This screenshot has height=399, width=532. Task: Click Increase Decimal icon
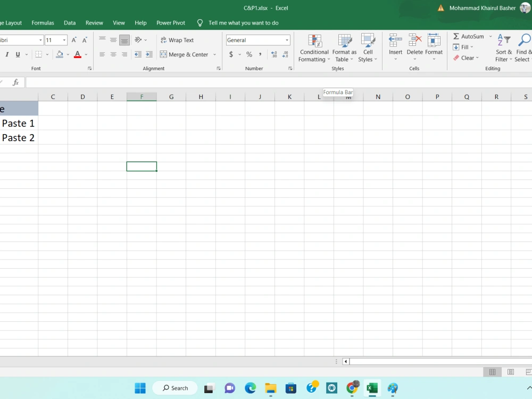[x=274, y=54]
